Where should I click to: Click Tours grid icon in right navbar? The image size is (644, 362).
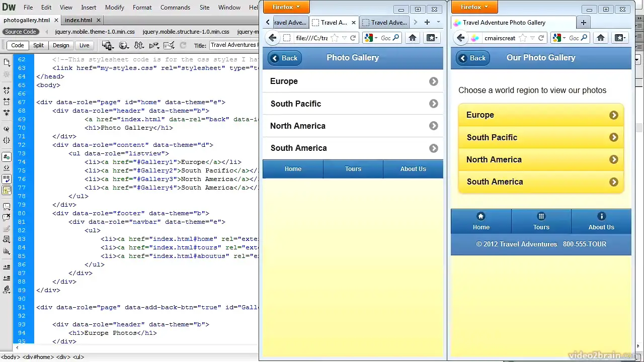541,217
